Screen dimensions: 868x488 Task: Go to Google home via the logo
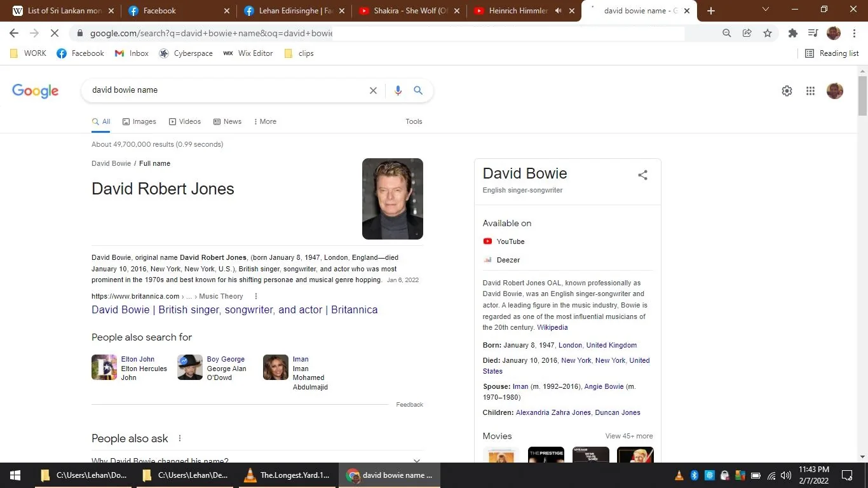point(36,91)
